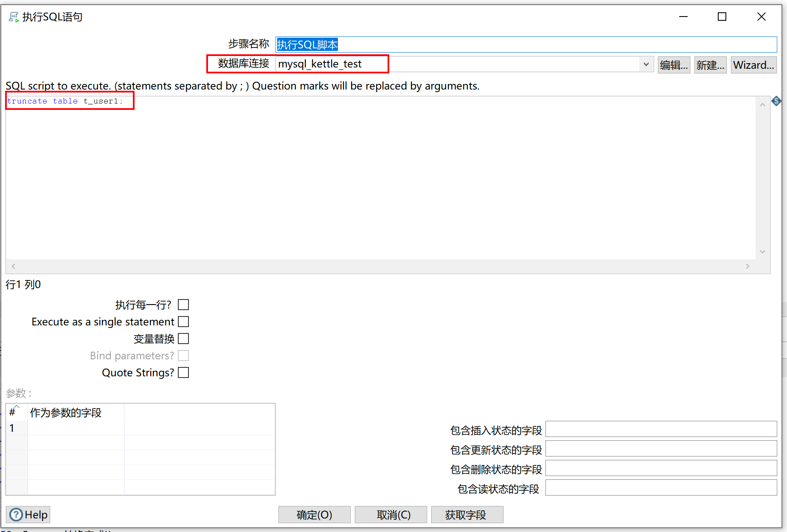The height and width of the screenshot is (532, 787).
Task: Click inside the 步骤名称 input field
Action: tap(526, 45)
